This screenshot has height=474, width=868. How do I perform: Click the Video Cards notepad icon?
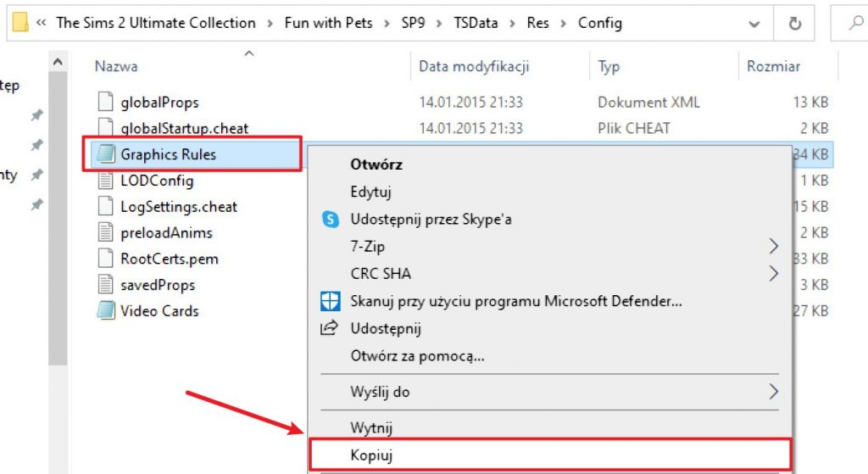tap(106, 310)
